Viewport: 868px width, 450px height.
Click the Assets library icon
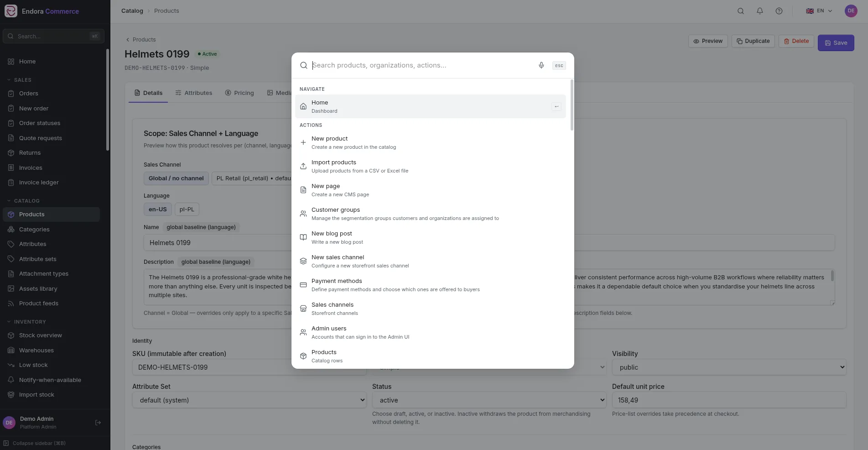click(11, 289)
